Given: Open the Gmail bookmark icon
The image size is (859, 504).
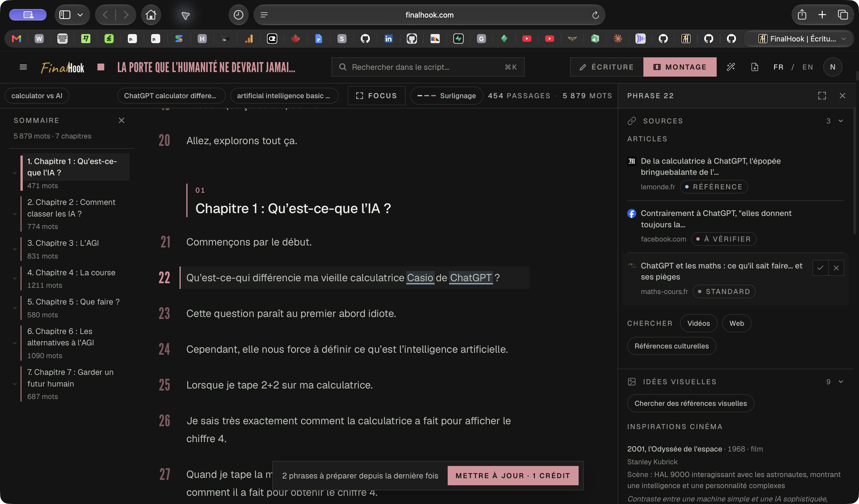Looking at the screenshot, I should 16,39.
